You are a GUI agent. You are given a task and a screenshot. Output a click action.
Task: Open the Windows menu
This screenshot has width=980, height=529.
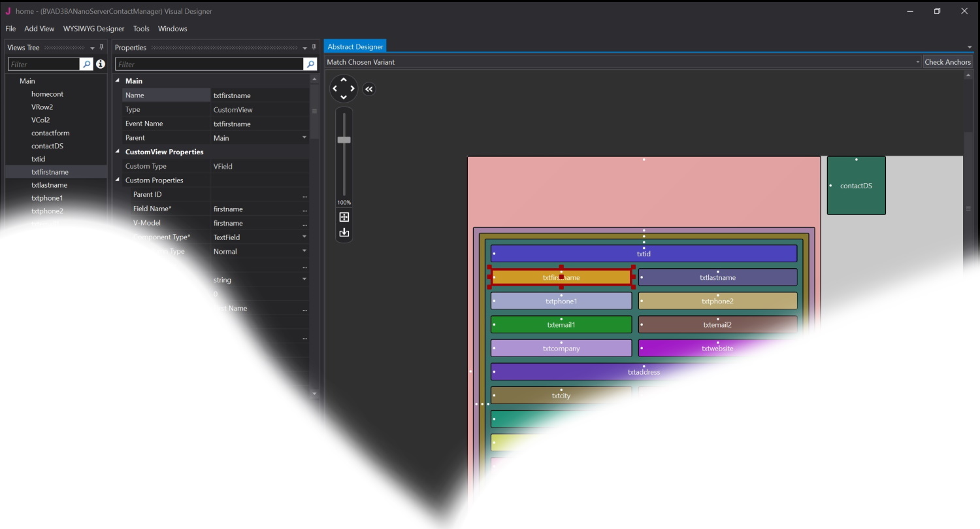pos(172,29)
